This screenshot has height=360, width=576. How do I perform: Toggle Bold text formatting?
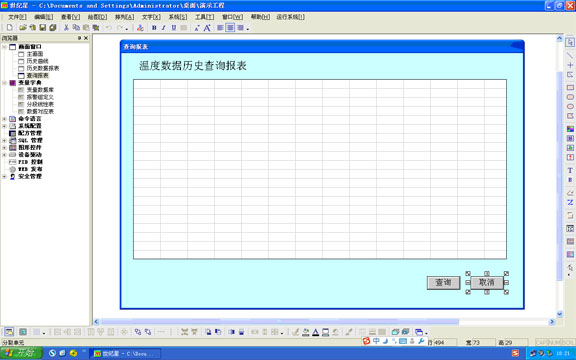coord(154,28)
